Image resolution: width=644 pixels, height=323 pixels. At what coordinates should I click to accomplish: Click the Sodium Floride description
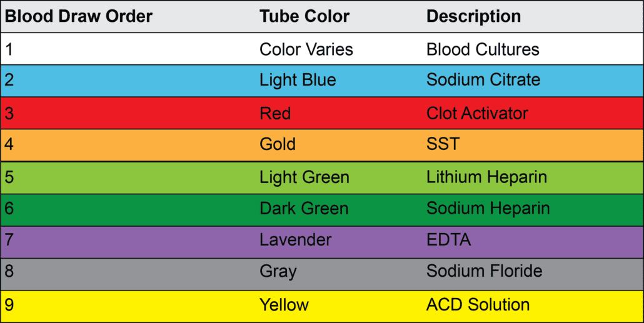[x=484, y=272]
